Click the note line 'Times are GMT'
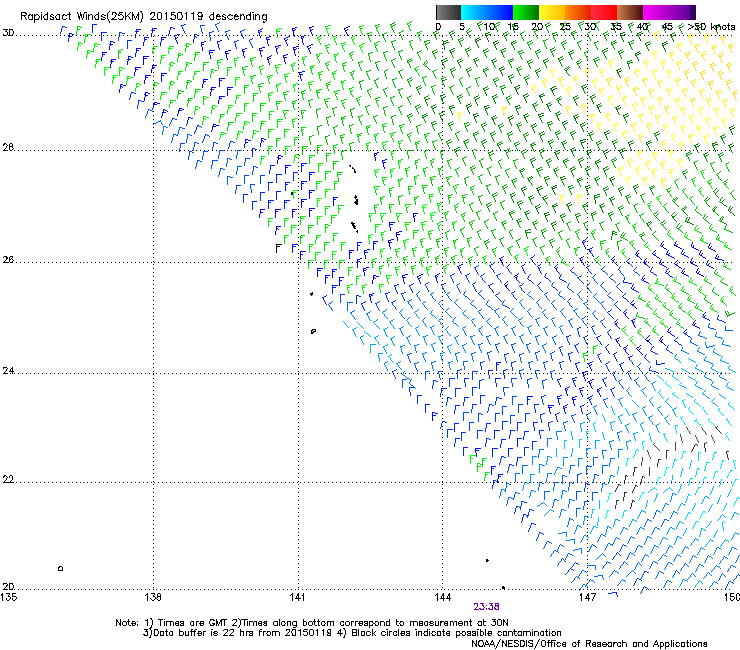This screenshot has width=740, height=650. click(x=193, y=623)
